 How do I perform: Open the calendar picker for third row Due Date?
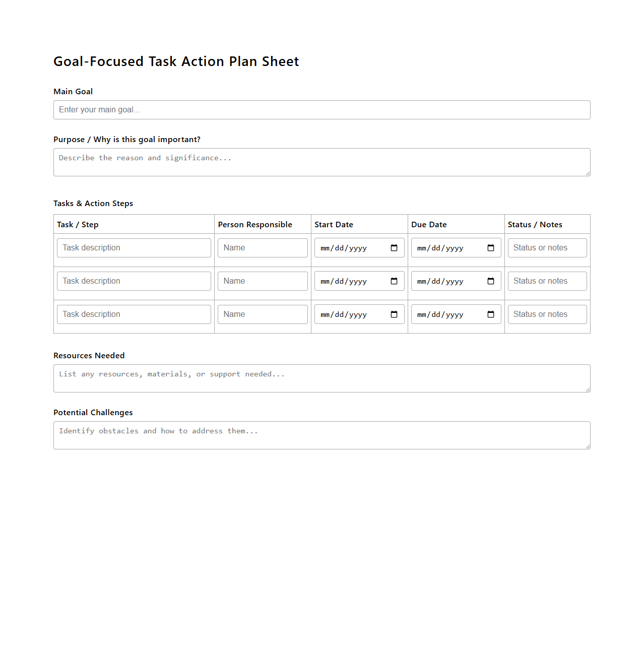490,314
